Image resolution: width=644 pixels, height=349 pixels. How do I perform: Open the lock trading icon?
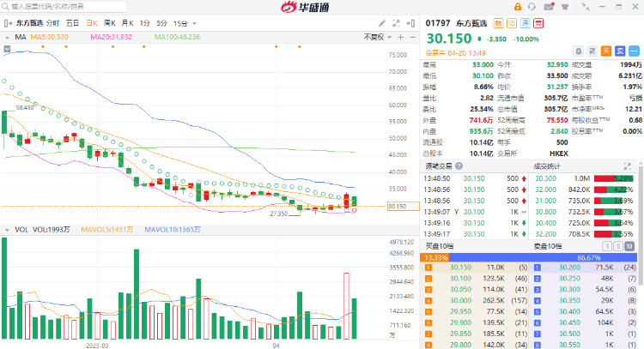tap(518, 7)
